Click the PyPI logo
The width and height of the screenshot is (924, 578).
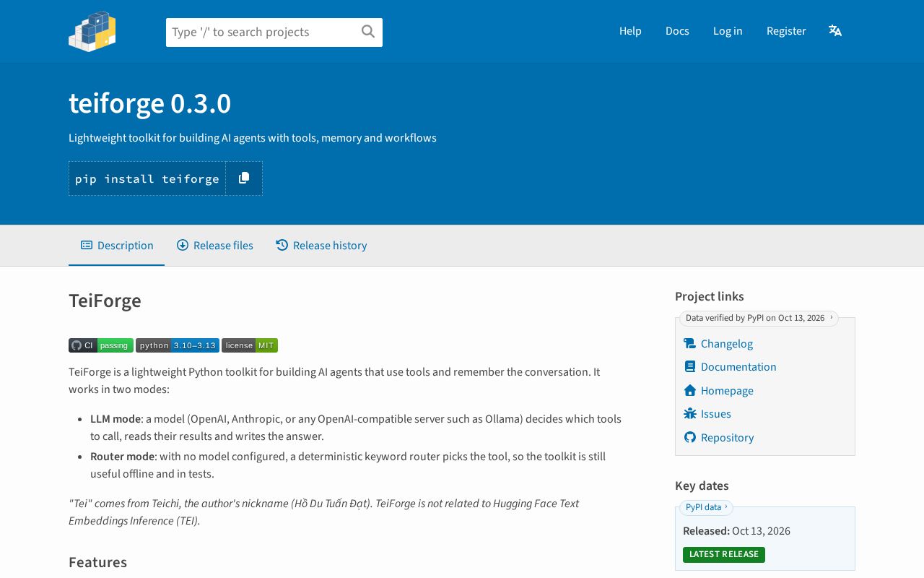92,31
